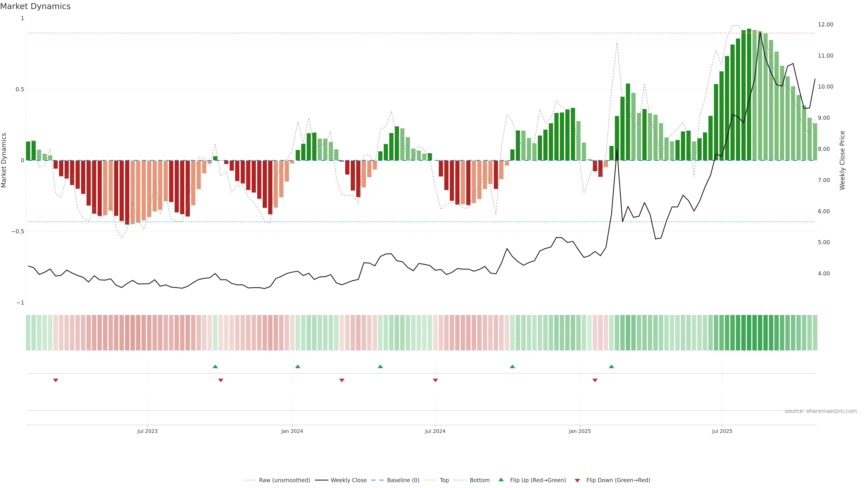
Task: Click the red flip-down marker after Jan 2025
Action: [595, 380]
